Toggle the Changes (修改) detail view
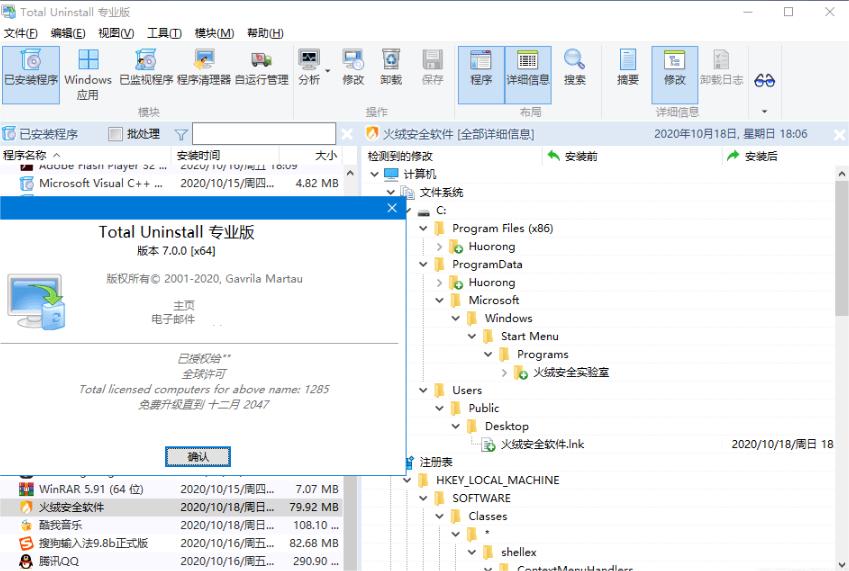Image resolution: width=849 pixels, height=571 pixels. pos(675,75)
